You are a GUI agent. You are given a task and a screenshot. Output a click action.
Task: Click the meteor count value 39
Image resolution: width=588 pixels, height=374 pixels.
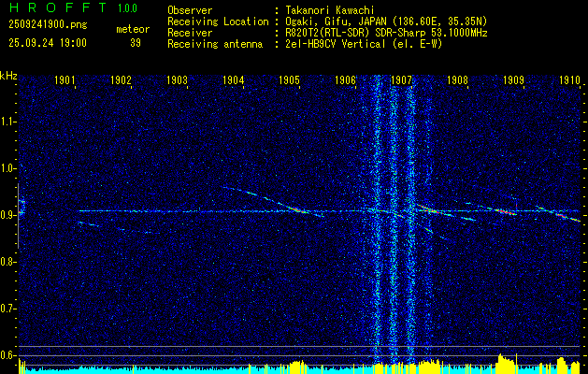click(136, 43)
